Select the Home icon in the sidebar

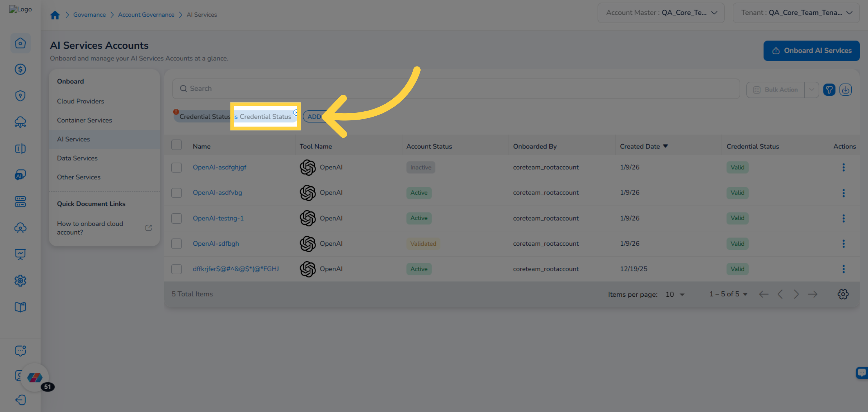coord(20,43)
